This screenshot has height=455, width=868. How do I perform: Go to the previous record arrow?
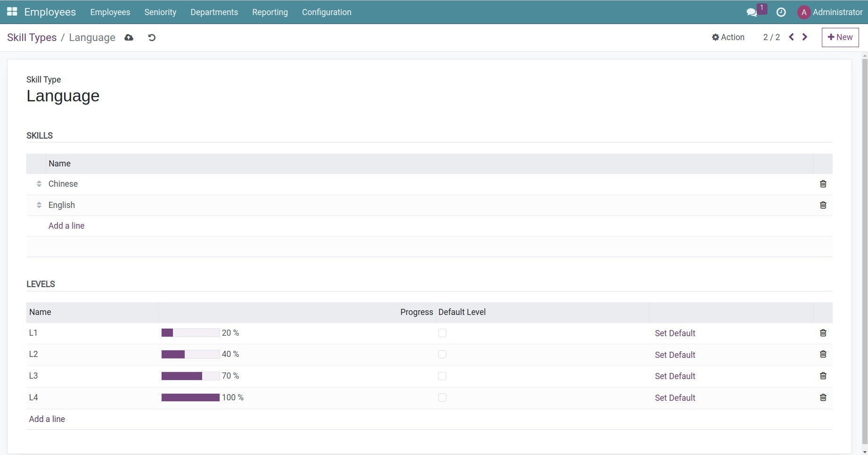pos(792,37)
